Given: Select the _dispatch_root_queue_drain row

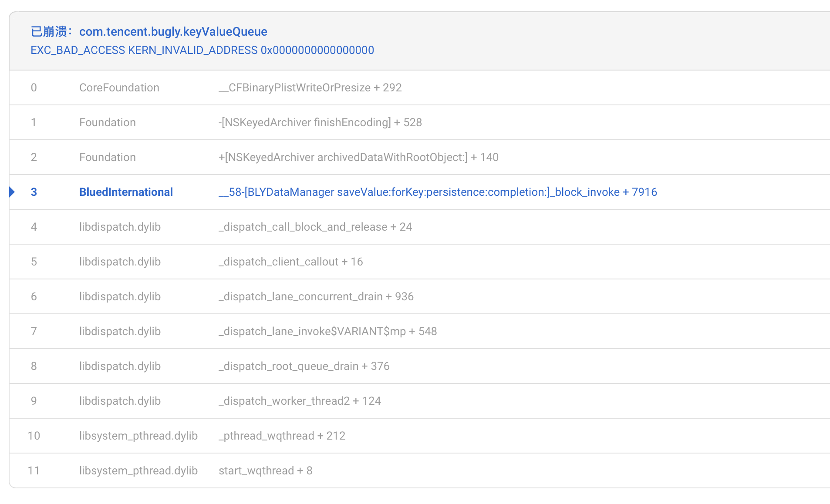Looking at the screenshot, I should coord(304,366).
